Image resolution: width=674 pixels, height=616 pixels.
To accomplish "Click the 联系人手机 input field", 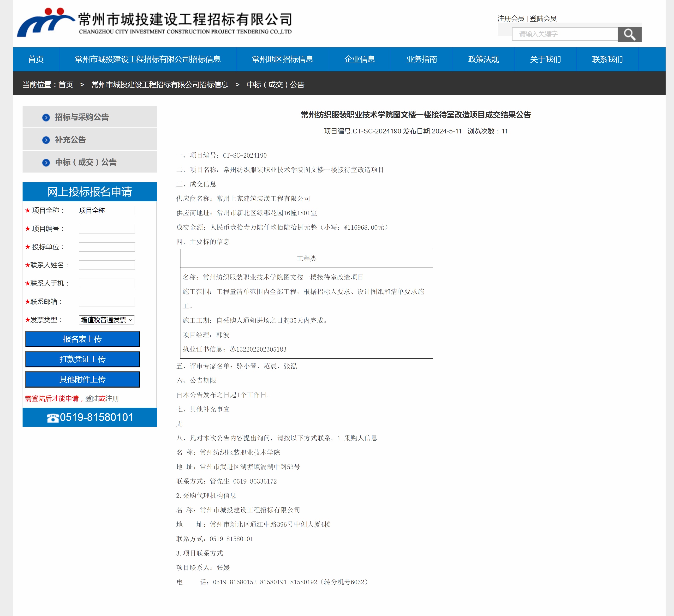I will point(107,283).
